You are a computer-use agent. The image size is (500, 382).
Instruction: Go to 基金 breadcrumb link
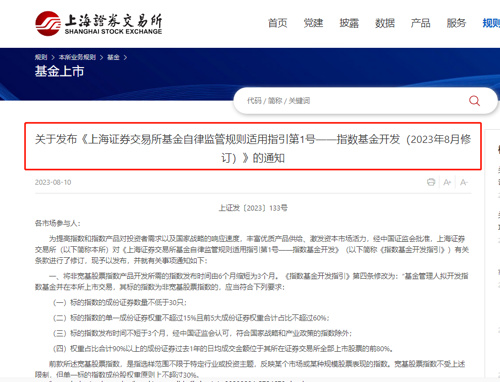(113, 57)
